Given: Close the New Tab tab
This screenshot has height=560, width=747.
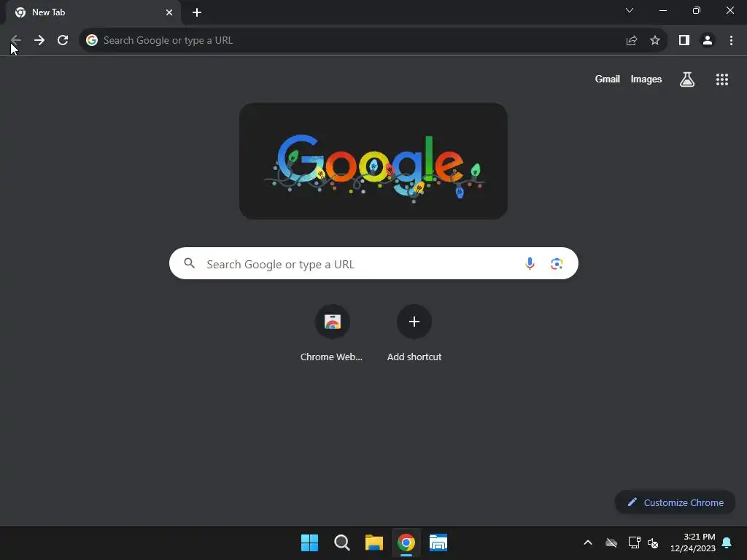Looking at the screenshot, I should [169, 12].
